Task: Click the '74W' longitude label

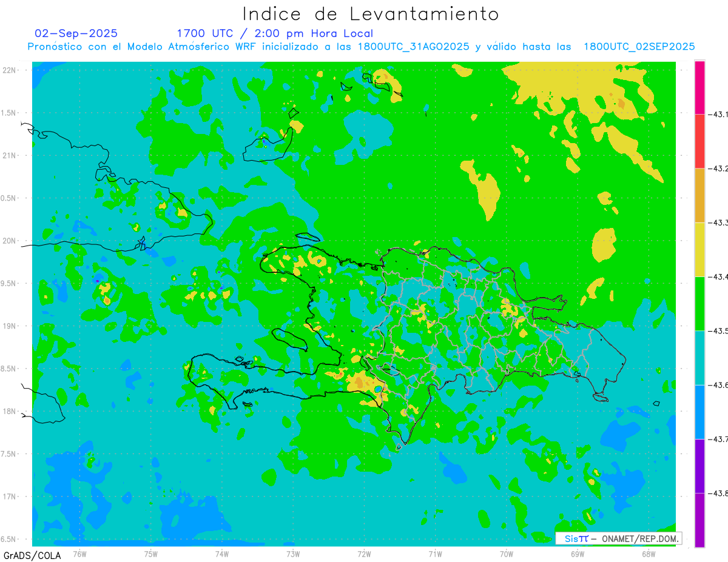Action: click(221, 554)
